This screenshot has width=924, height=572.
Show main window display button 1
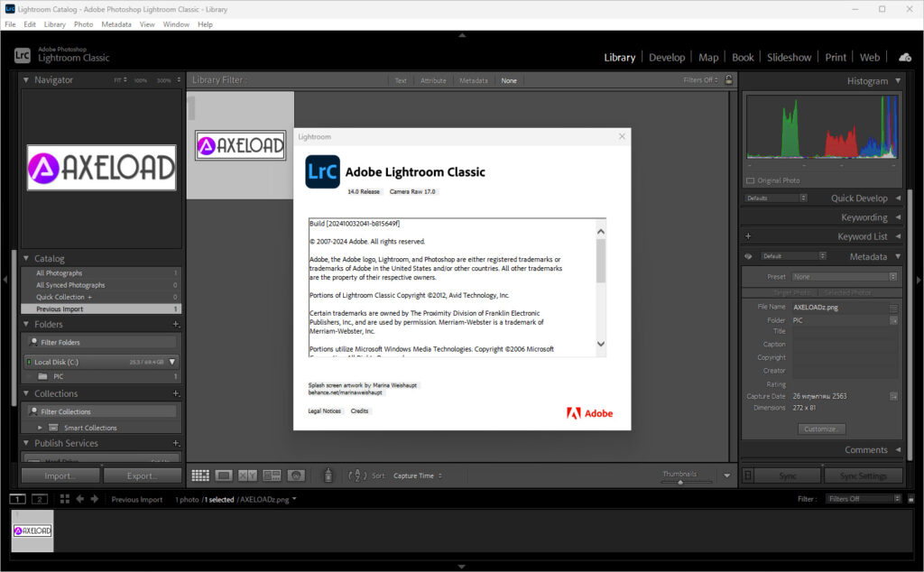coord(18,499)
